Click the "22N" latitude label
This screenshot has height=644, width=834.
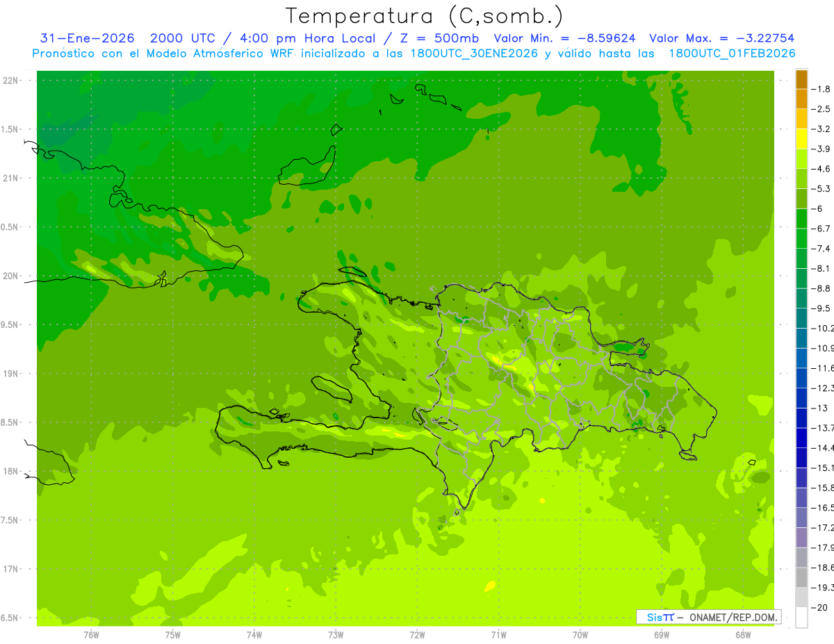click(x=11, y=80)
